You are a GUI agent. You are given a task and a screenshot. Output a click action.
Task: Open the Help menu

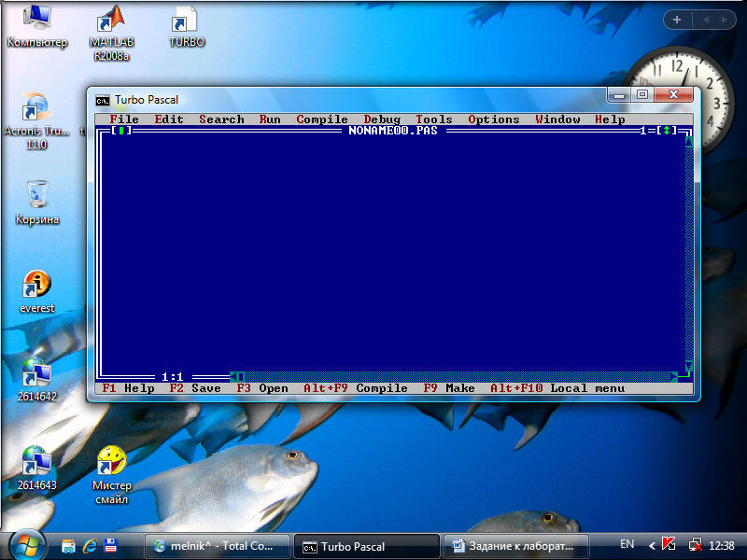[610, 119]
